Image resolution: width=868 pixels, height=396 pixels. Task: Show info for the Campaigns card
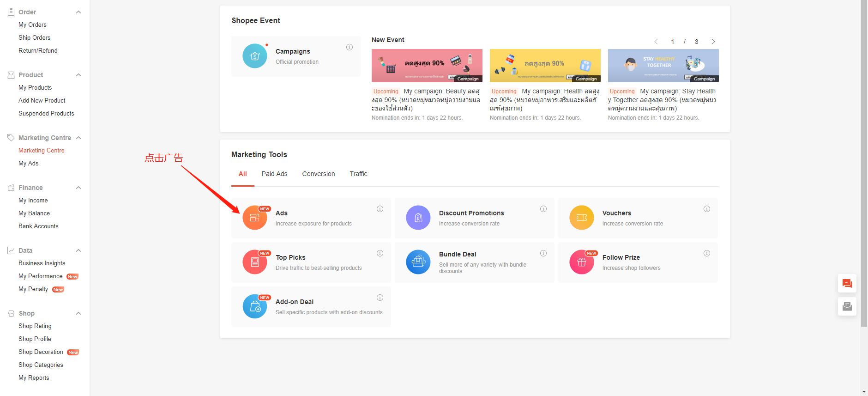click(x=350, y=47)
